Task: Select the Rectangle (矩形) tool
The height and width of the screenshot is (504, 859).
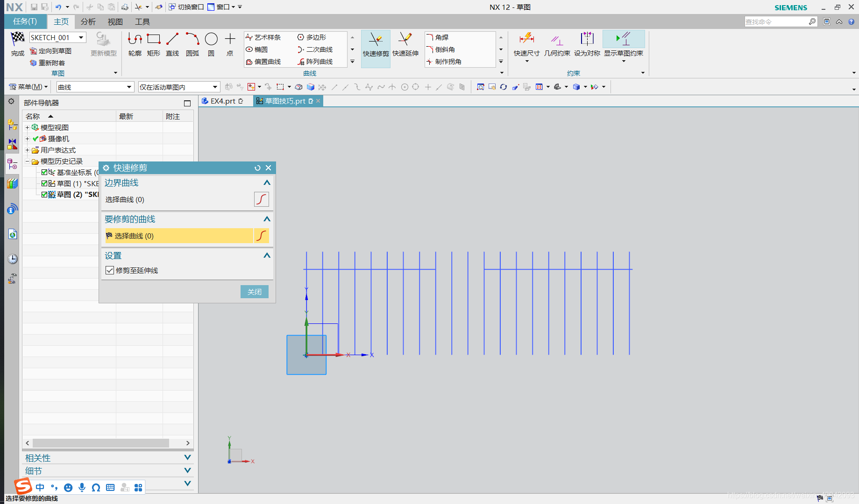Action: tap(154, 44)
